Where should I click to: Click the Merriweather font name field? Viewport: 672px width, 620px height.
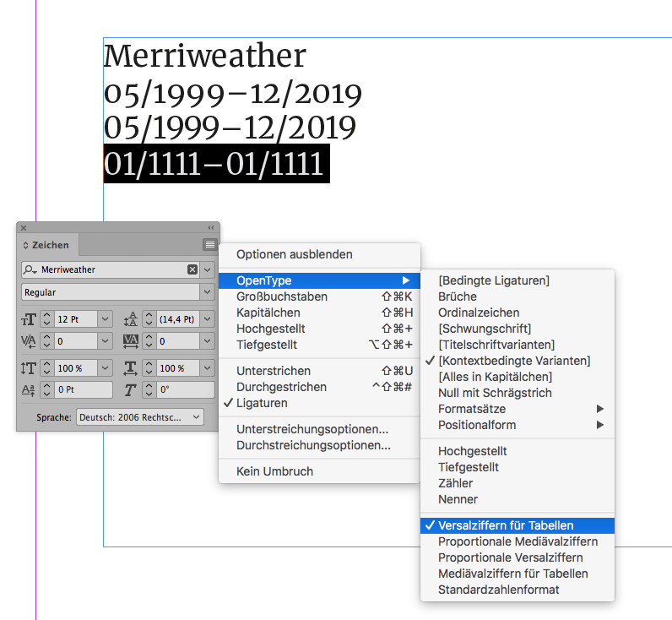coord(111,269)
